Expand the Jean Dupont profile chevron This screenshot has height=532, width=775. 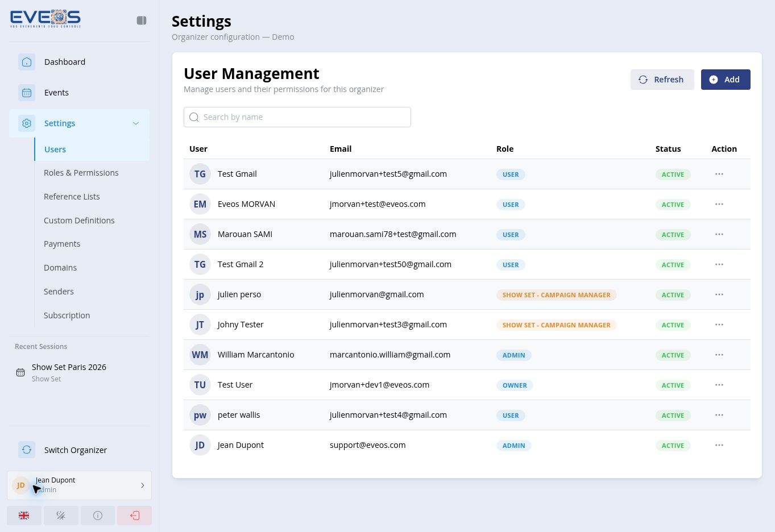(x=142, y=485)
